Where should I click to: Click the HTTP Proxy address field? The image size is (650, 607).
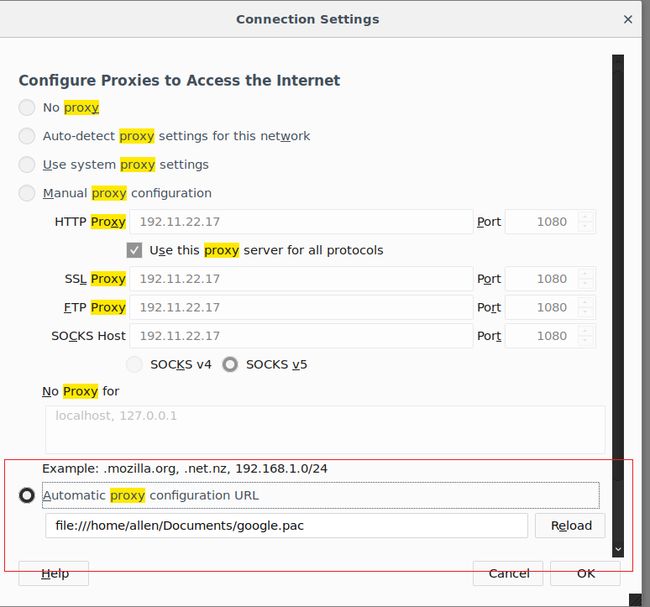[x=301, y=222]
